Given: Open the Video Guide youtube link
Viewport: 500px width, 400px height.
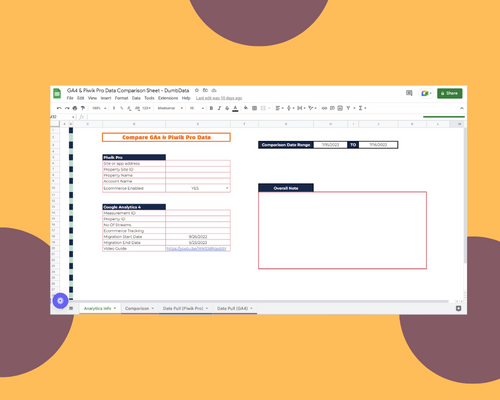Looking at the screenshot, I should tap(196, 249).
